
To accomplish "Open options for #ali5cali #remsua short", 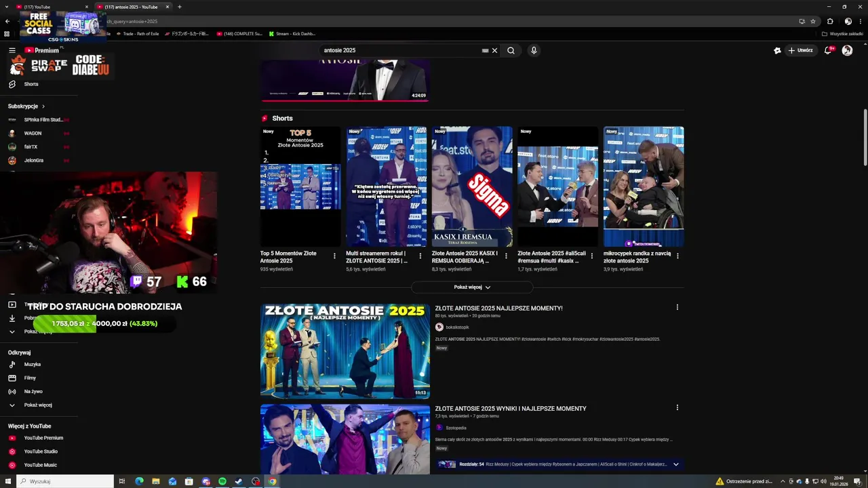I will [x=591, y=256].
